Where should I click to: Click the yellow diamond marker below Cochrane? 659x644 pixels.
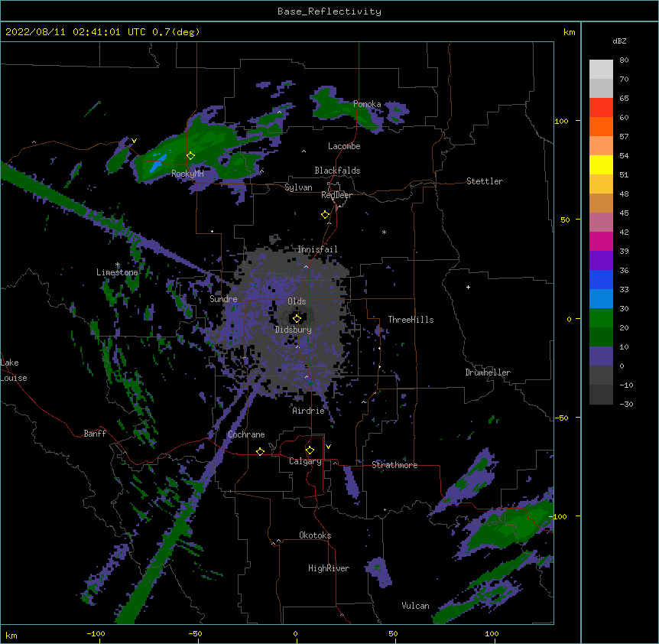click(x=260, y=451)
